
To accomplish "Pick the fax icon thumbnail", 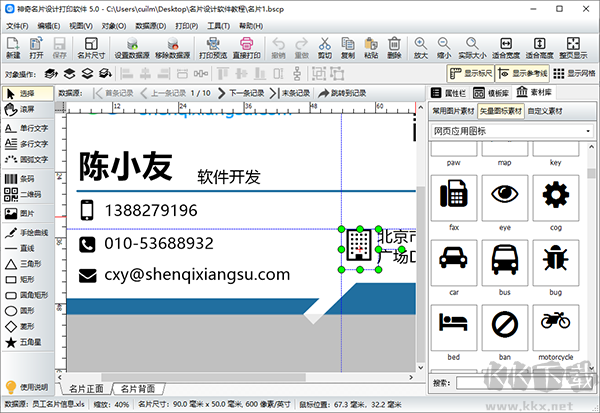I will click(454, 198).
